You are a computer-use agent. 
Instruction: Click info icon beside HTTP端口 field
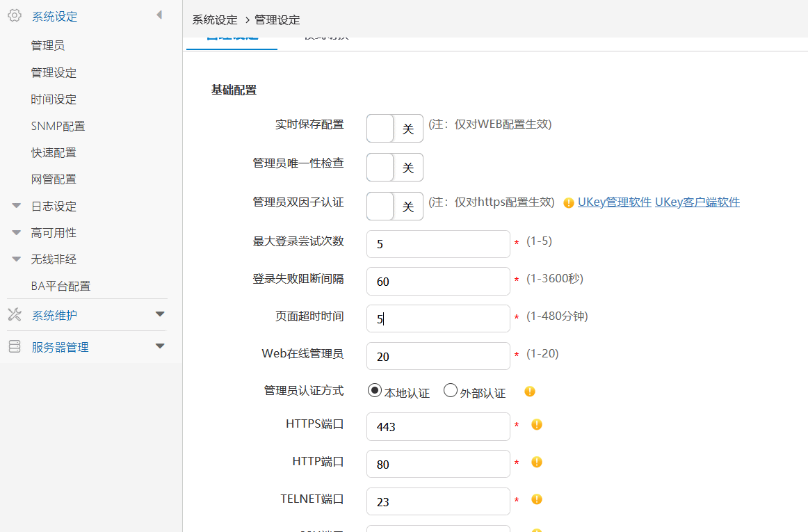click(x=537, y=462)
